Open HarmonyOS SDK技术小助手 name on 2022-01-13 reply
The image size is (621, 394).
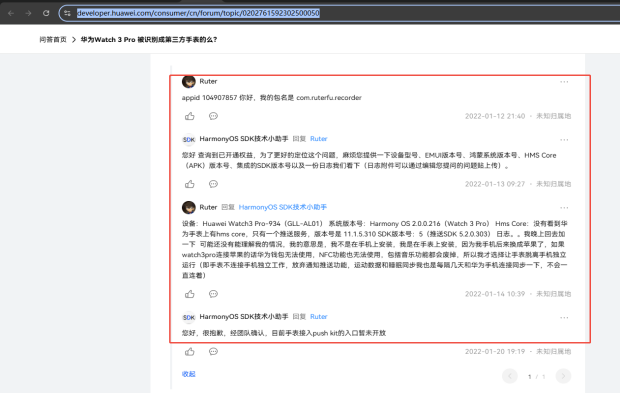(x=244, y=139)
